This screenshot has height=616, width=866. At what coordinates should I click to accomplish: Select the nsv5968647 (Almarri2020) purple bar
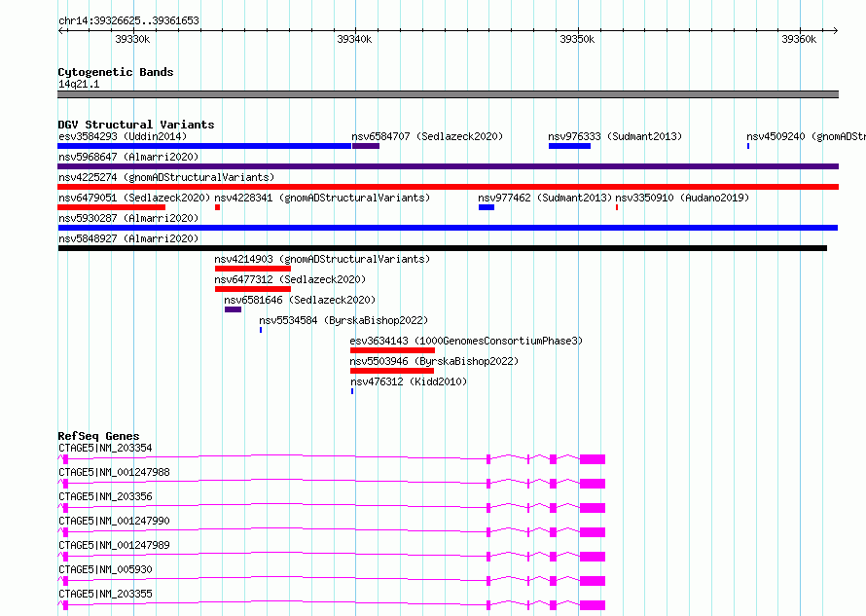pos(448,166)
